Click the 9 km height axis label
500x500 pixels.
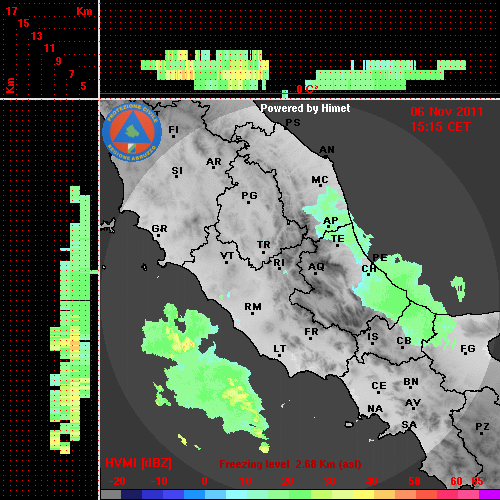[x=58, y=61]
